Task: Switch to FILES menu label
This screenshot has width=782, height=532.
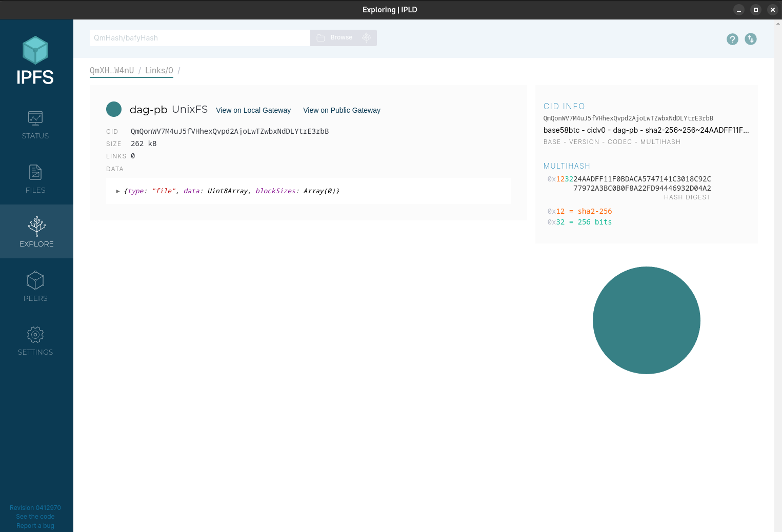Action: pyautogui.click(x=35, y=190)
